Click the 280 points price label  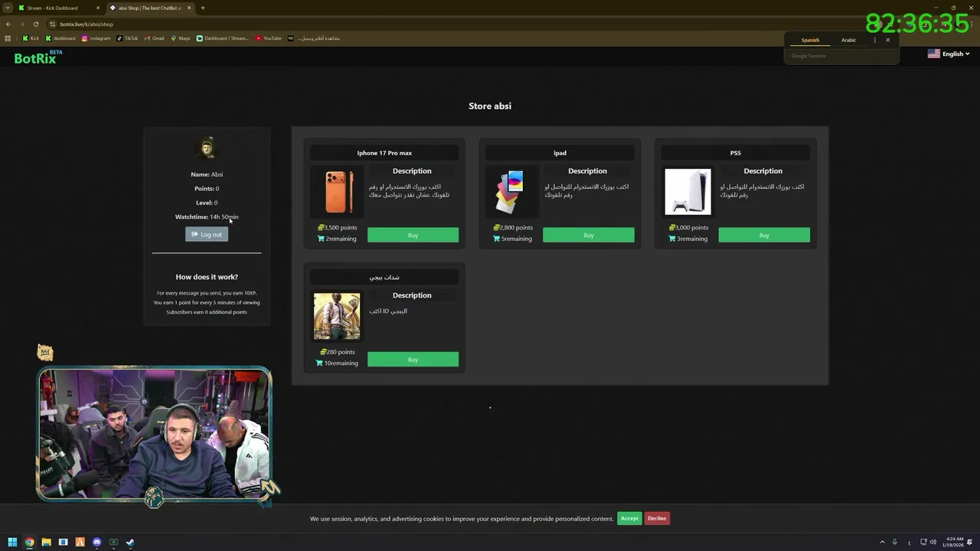tap(338, 352)
